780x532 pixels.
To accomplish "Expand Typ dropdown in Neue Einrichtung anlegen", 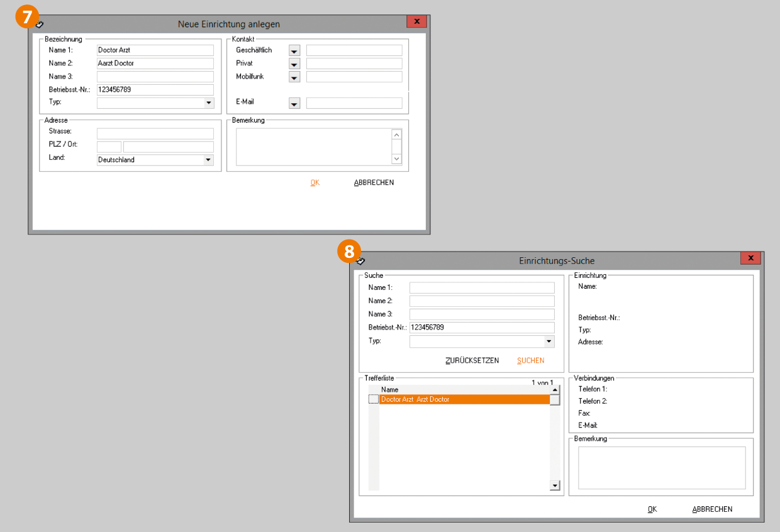I will 208,103.
